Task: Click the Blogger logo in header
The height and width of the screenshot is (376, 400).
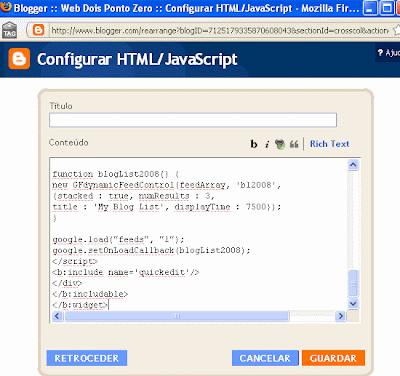Action: point(19,59)
